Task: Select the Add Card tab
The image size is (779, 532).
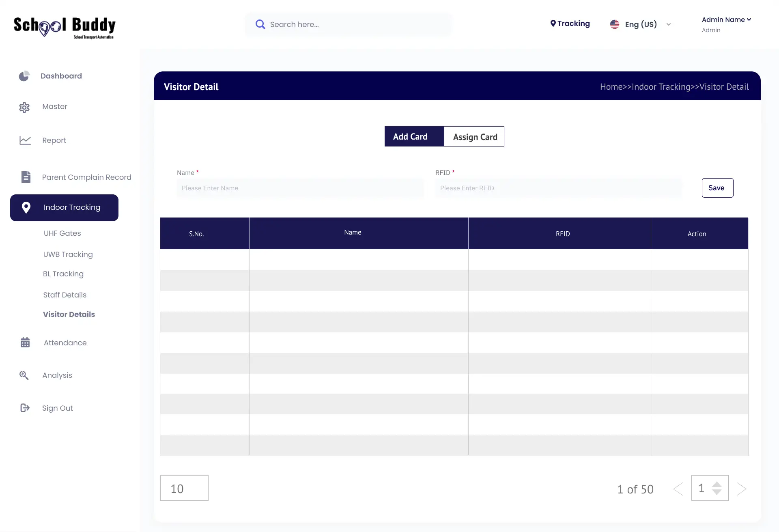Action: (410, 137)
